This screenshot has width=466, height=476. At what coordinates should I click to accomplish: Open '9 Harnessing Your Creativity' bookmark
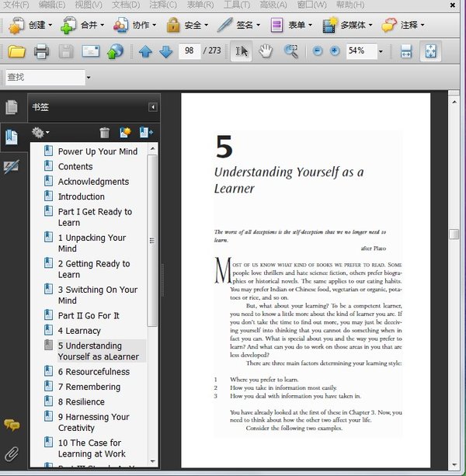coord(93,422)
